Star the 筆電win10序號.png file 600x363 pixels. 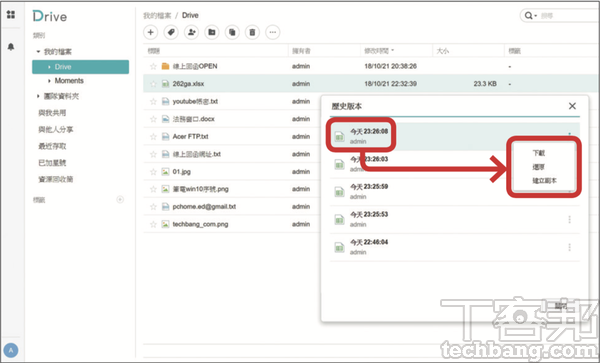153,189
